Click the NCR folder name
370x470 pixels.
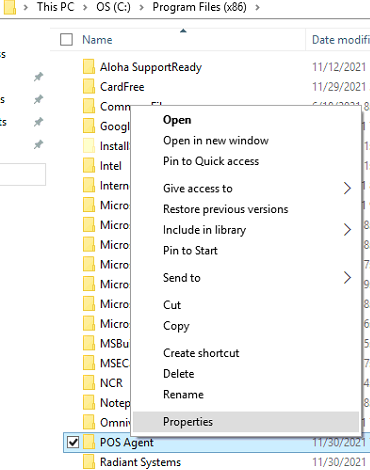click(111, 383)
